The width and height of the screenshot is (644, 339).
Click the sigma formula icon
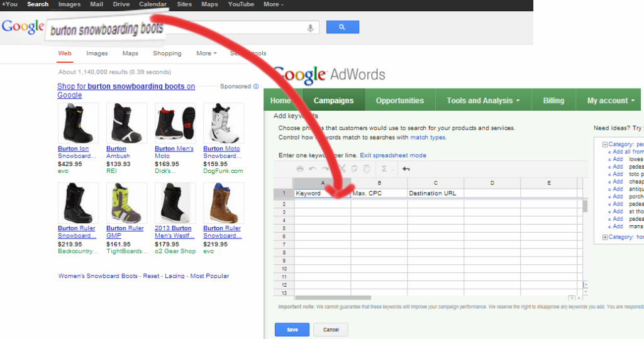click(x=384, y=169)
